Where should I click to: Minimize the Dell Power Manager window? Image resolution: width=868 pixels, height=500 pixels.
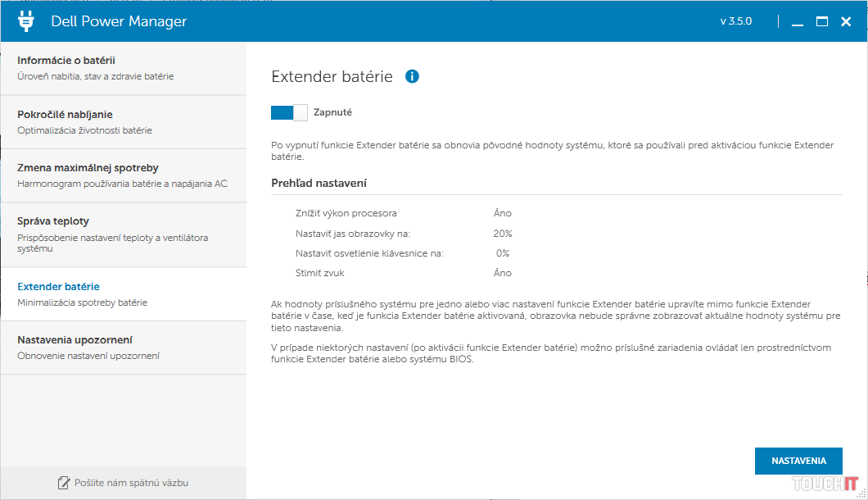point(798,22)
